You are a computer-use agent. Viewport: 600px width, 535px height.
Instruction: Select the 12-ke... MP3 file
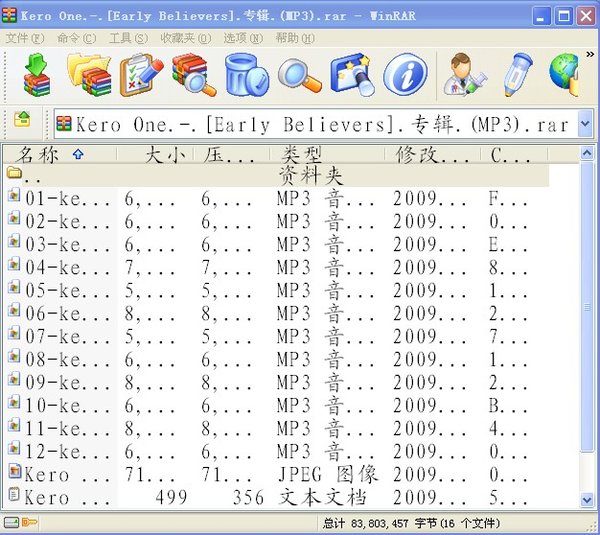click(x=277, y=452)
